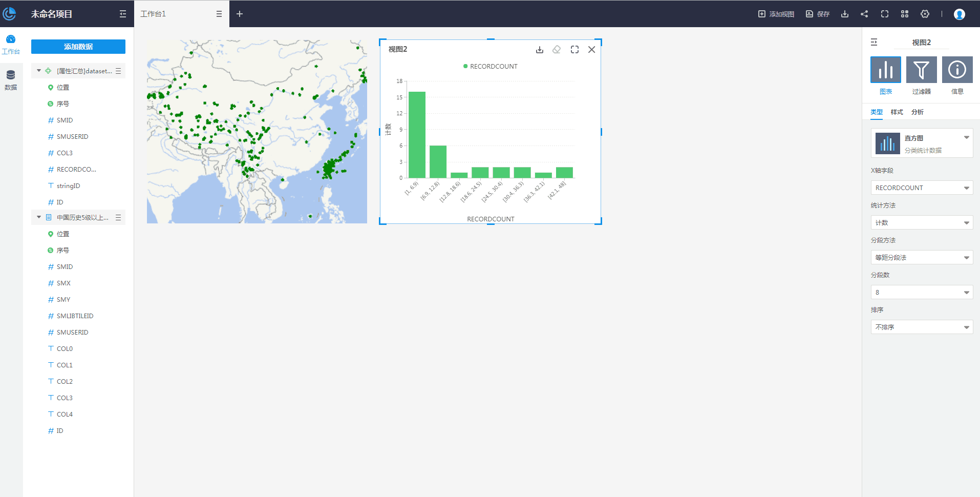This screenshot has width=980, height=497.
Task: Click the 添加数据 button
Action: pyautogui.click(x=78, y=47)
